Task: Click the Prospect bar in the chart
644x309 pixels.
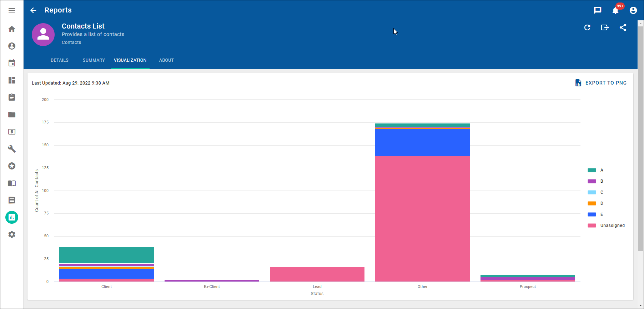Action: [528, 278]
